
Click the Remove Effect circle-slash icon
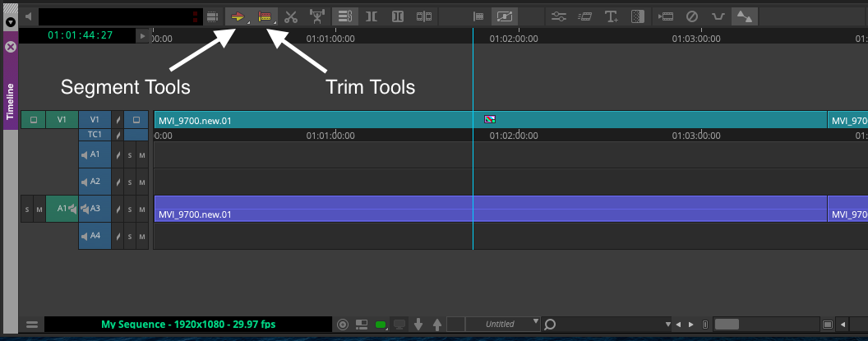[x=691, y=16]
